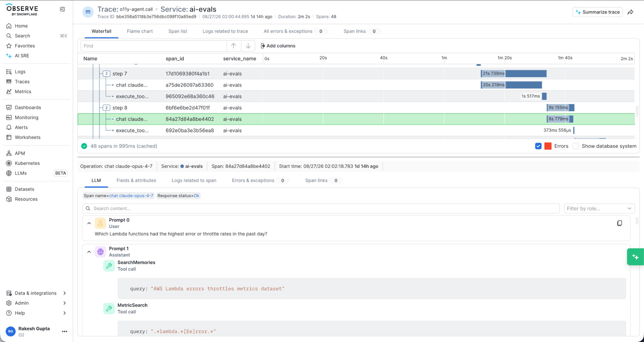Click the trace type icon beside title
The height and width of the screenshot is (342, 644).
88,12
